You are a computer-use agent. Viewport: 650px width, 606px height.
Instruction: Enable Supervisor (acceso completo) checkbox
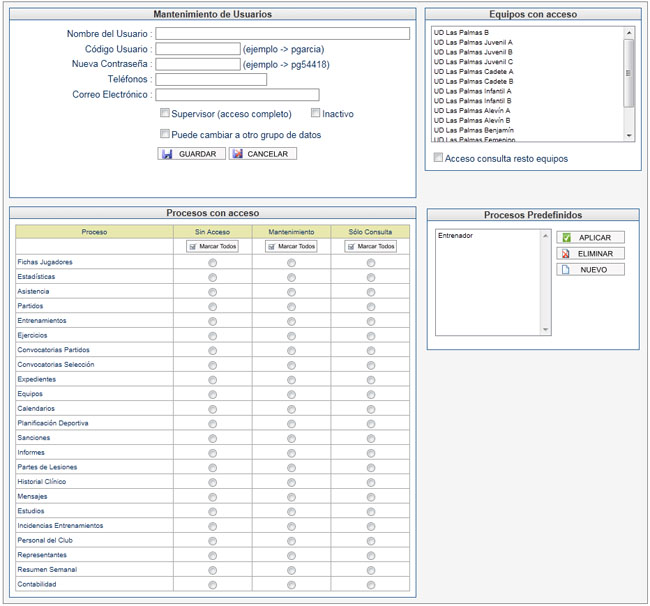tap(165, 114)
